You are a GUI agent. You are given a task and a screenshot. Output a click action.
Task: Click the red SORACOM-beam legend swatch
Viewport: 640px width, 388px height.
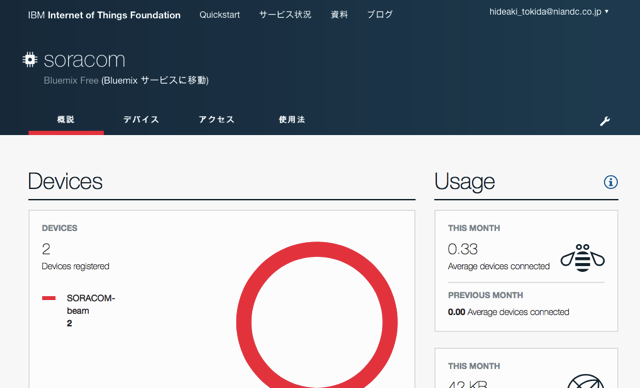tap(49, 298)
